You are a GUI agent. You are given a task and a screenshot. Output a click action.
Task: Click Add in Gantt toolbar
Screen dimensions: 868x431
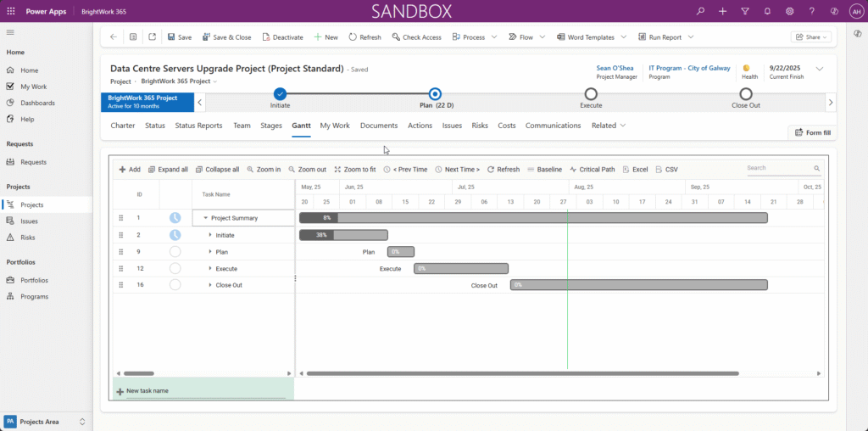point(130,170)
